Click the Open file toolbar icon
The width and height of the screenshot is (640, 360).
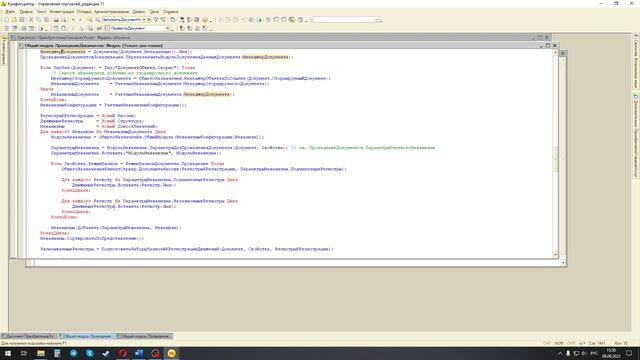(14, 20)
